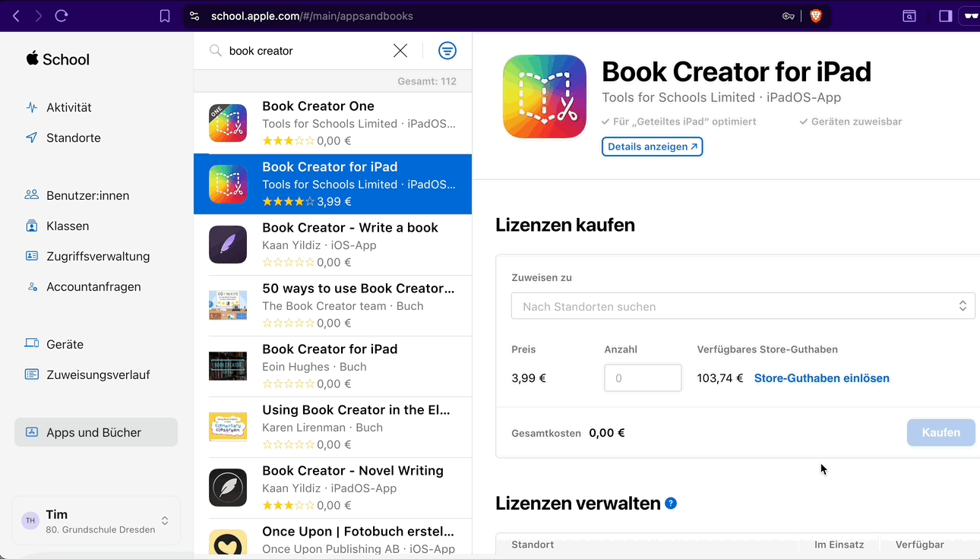The height and width of the screenshot is (559, 980).
Task: Click the browser reload icon
Action: [62, 16]
